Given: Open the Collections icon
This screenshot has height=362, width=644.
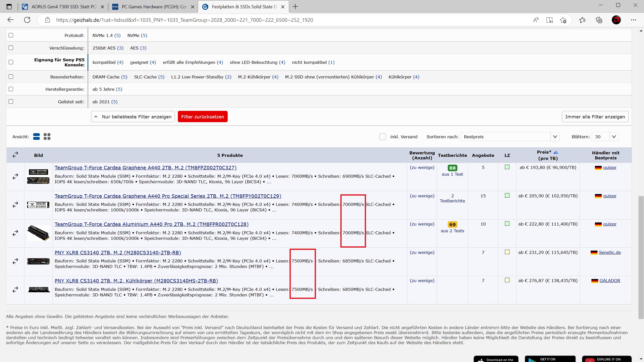Looking at the screenshot, I should point(599,20).
